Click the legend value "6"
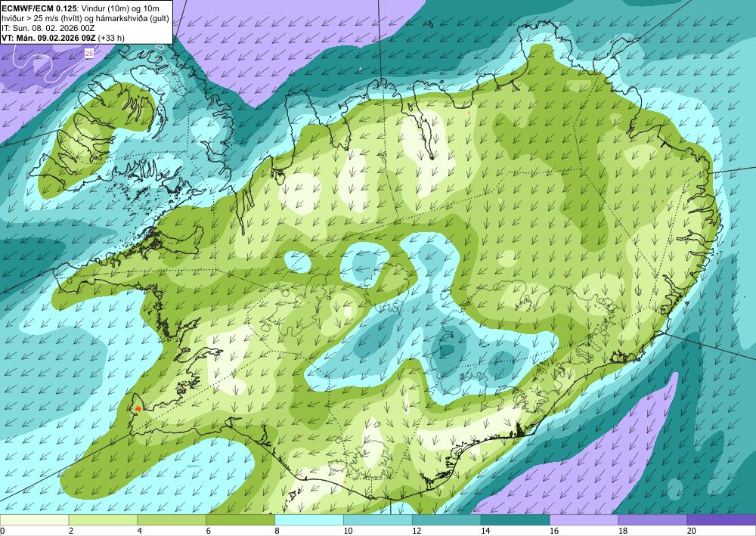Viewport: 756px width, 536px height. [209, 531]
